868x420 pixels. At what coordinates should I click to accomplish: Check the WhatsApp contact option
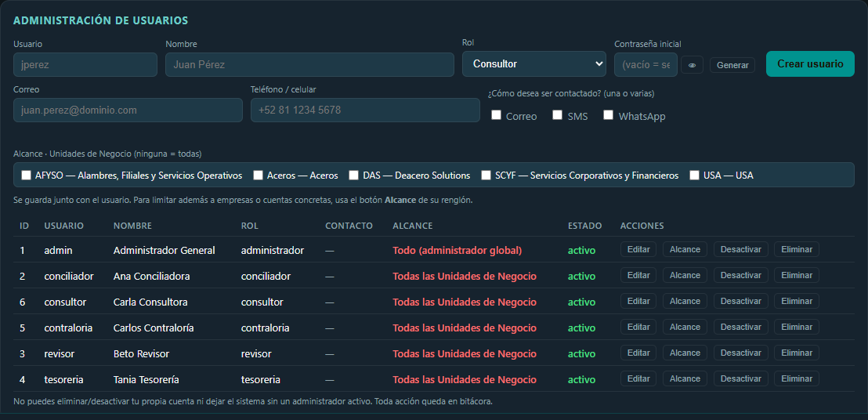click(x=609, y=115)
